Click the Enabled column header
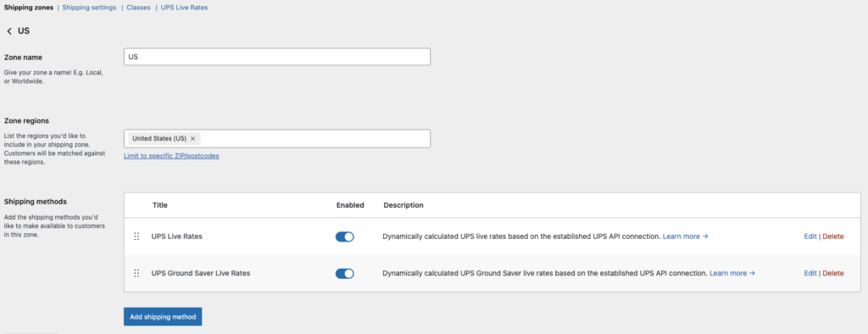Viewport: 868px width, 334px height. 350,205
